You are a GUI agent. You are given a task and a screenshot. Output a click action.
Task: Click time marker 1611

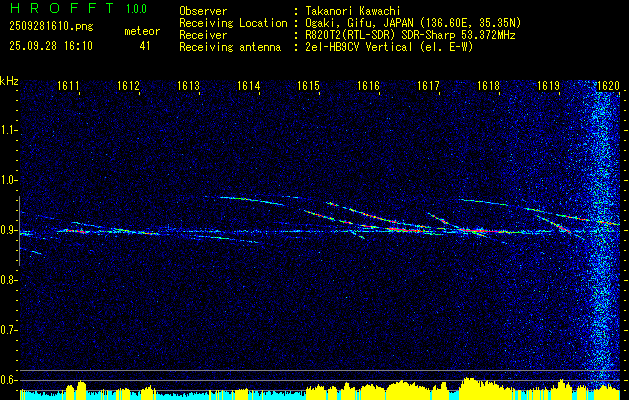68,85
